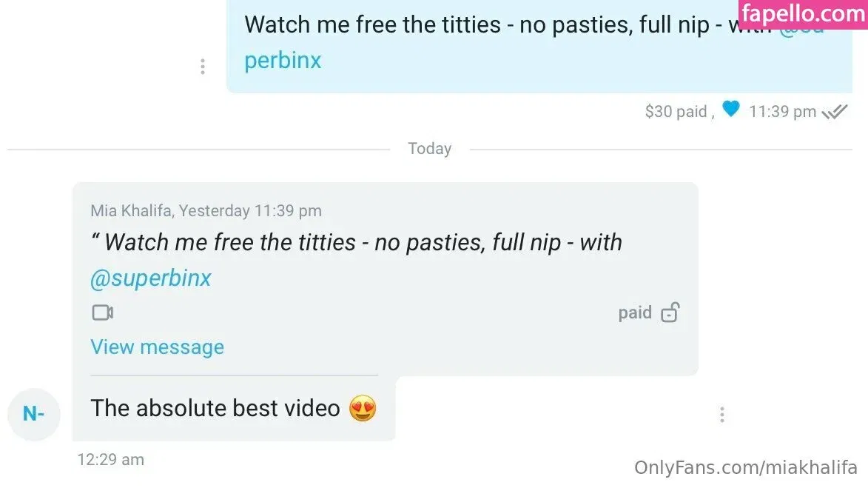The width and height of the screenshot is (868, 488).
Task: Click the fapello.com watermark badge
Action: (803, 14)
